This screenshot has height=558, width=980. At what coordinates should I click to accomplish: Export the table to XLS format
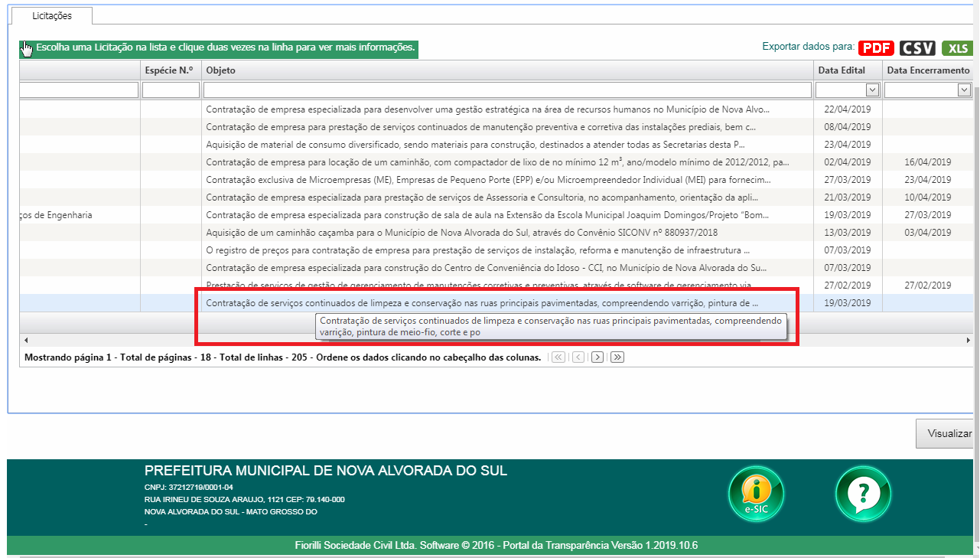coord(956,47)
